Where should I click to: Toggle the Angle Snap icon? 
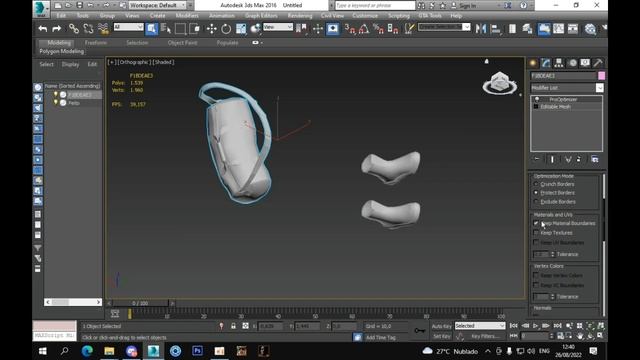pyautogui.click(x=364, y=29)
